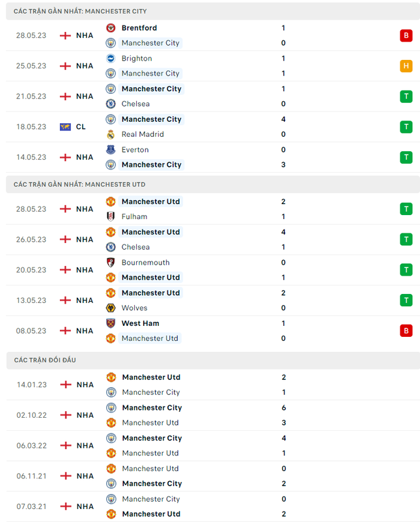The width and height of the screenshot is (420, 522).
Task: Click the Brentford club crest icon
Action: click(x=111, y=28)
